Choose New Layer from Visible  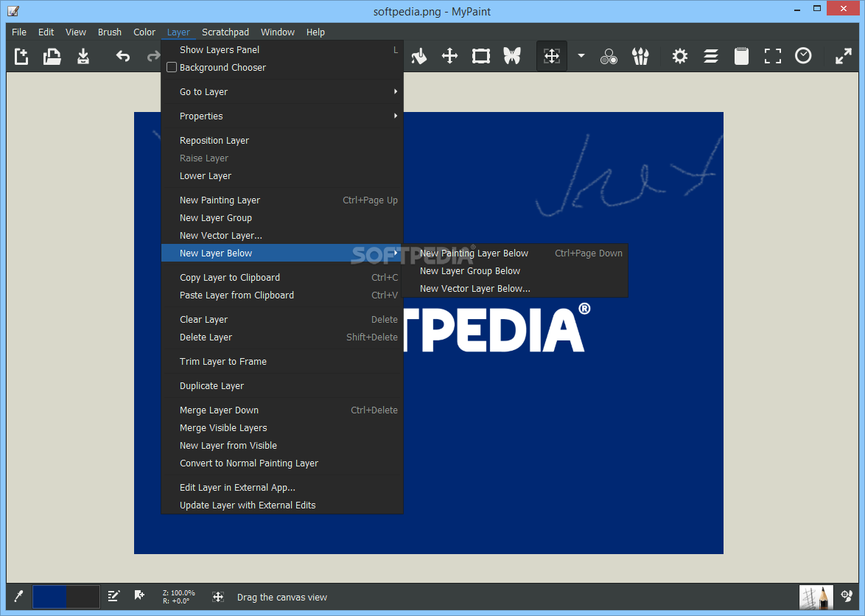click(282, 446)
